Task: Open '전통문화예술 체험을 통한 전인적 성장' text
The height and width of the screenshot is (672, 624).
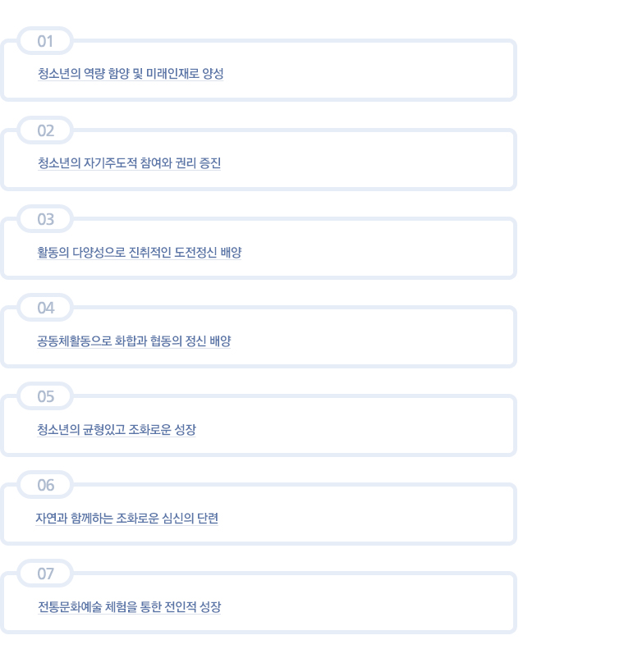Action: click(x=129, y=607)
